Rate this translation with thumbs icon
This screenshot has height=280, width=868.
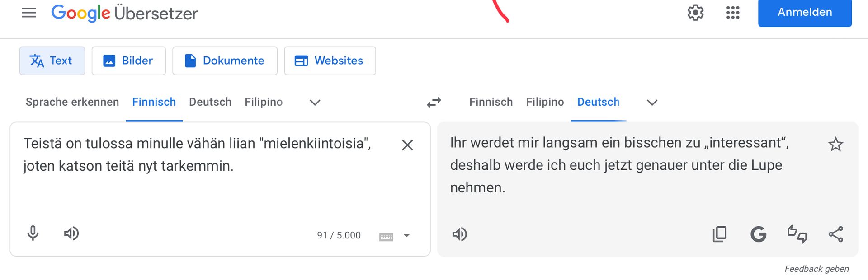point(797,234)
